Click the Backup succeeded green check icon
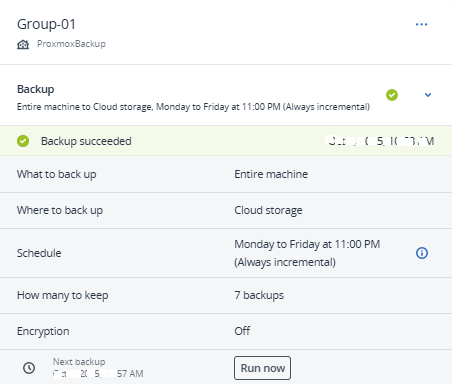Screen dimensions: 452x384 23,141
